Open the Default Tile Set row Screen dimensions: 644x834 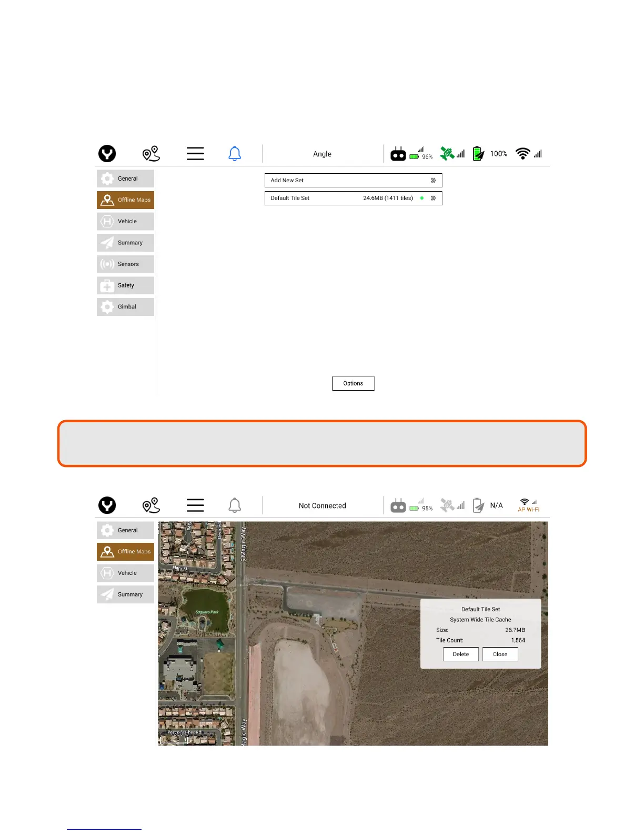pos(353,198)
